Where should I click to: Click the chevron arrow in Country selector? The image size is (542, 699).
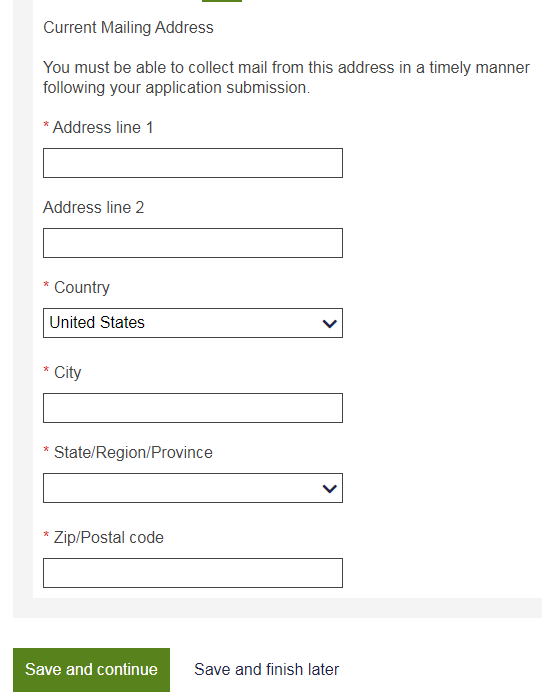[x=329, y=324]
